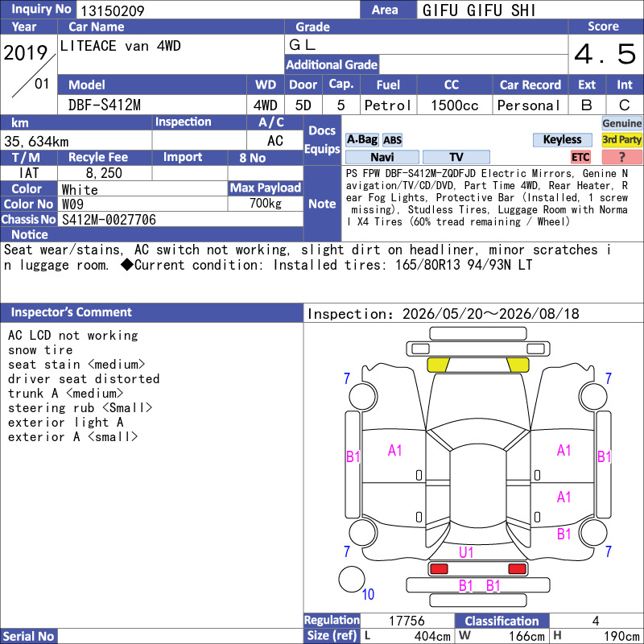Screen dimensions: 644x644
Task: Click the Additional Grade label
Action: [x=332, y=64]
